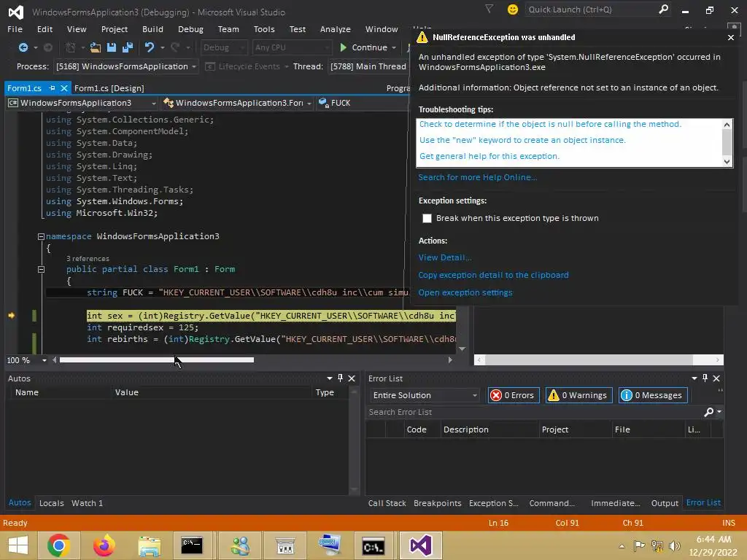Open the Analyze menu
The image size is (747, 560).
pyautogui.click(x=336, y=29)
